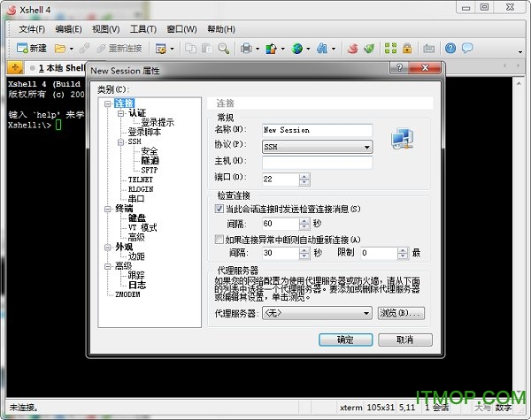Click the New (新建) session toolbar button

click(32, 49)
